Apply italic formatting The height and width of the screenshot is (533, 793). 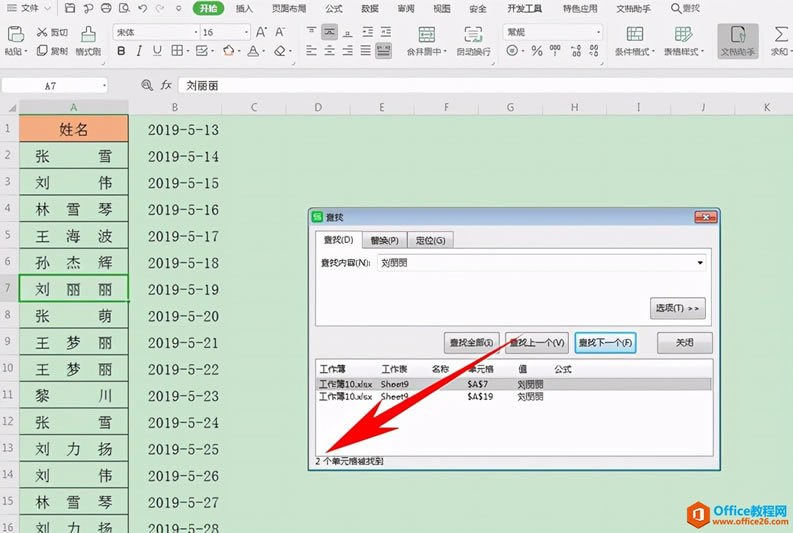tap(139, 51)
